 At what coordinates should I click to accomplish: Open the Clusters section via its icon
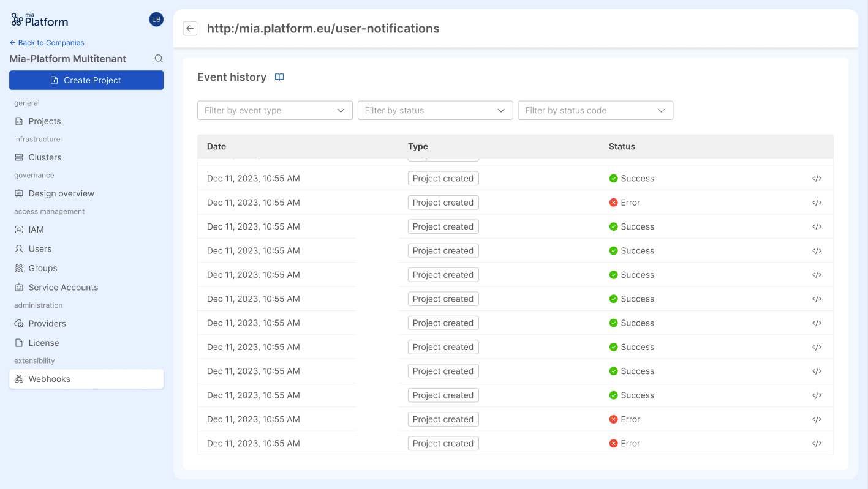click(18, 157)
